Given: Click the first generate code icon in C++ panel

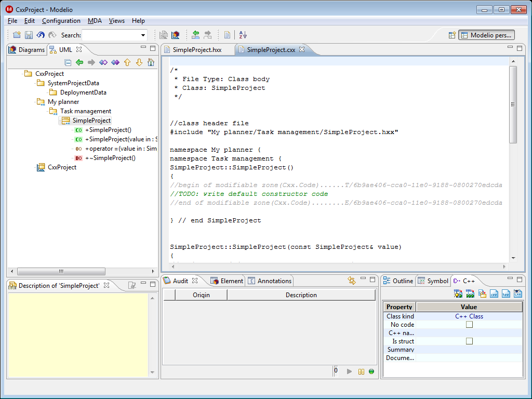Looking at the screenshot, I should [458, 294].
